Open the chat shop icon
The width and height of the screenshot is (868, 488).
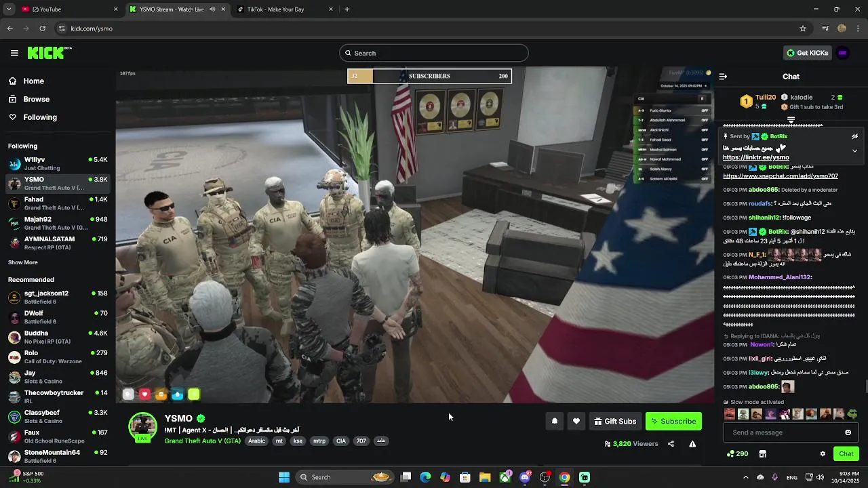tap(762, 453)
